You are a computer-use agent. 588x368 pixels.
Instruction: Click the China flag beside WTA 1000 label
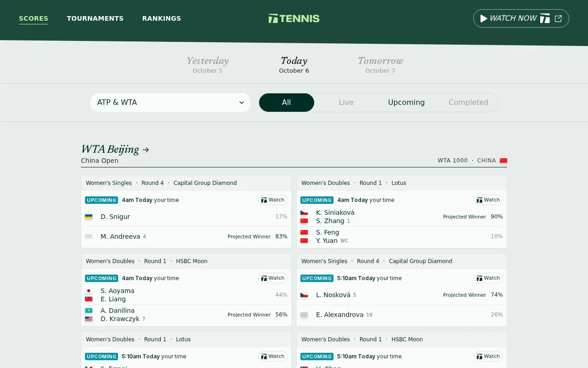click(503, 161)
